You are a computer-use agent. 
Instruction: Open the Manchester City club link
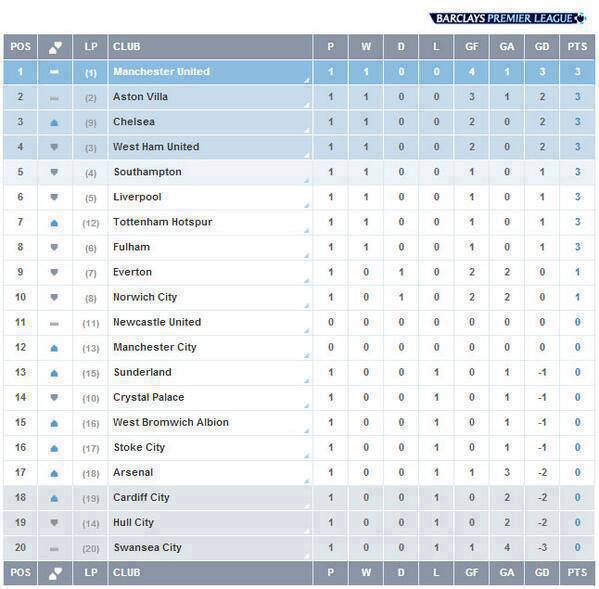[155, 347]
